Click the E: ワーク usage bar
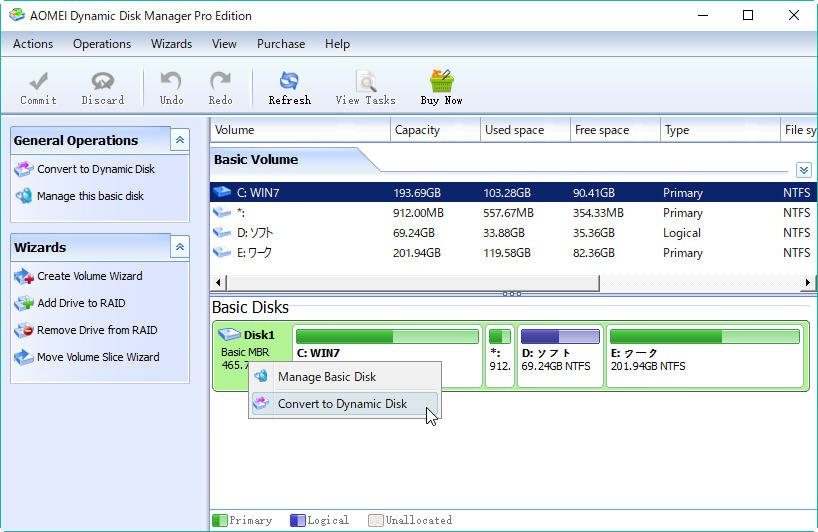Image resolution: width=818 pixels, height=532 pixels. coord(705,336)
